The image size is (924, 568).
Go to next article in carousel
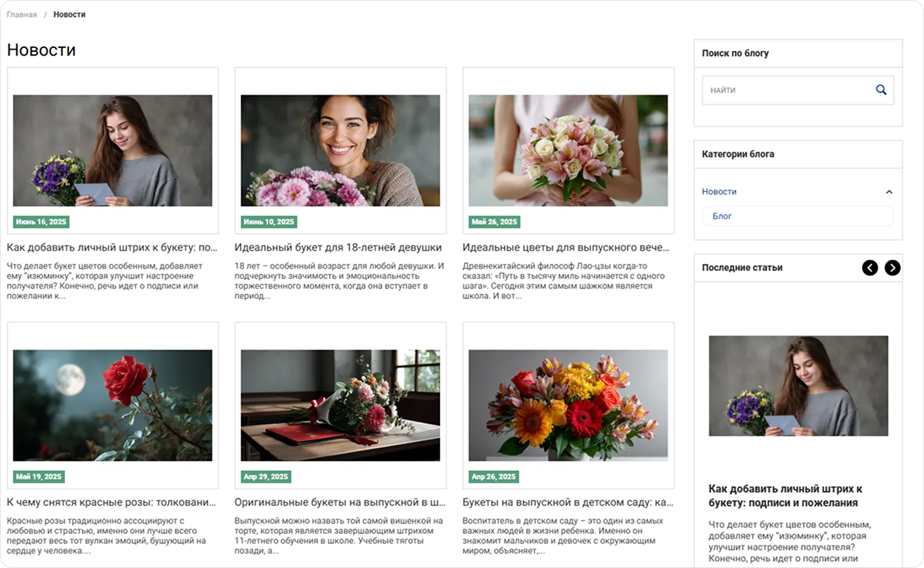892,268
